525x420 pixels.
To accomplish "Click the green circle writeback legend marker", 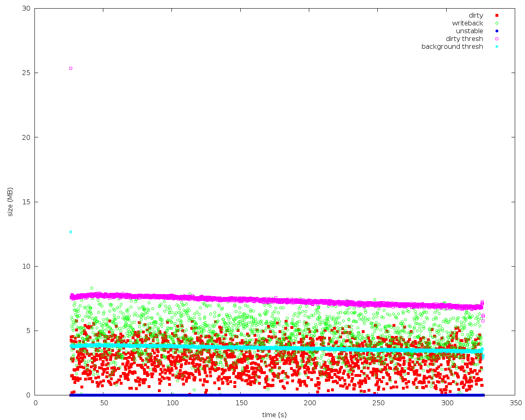I will (x=497, y=23).
